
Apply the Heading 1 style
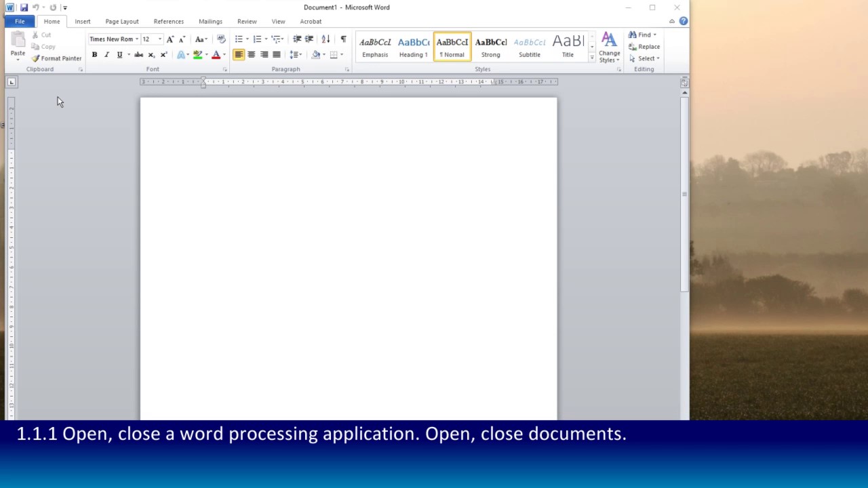coord(413,47)
